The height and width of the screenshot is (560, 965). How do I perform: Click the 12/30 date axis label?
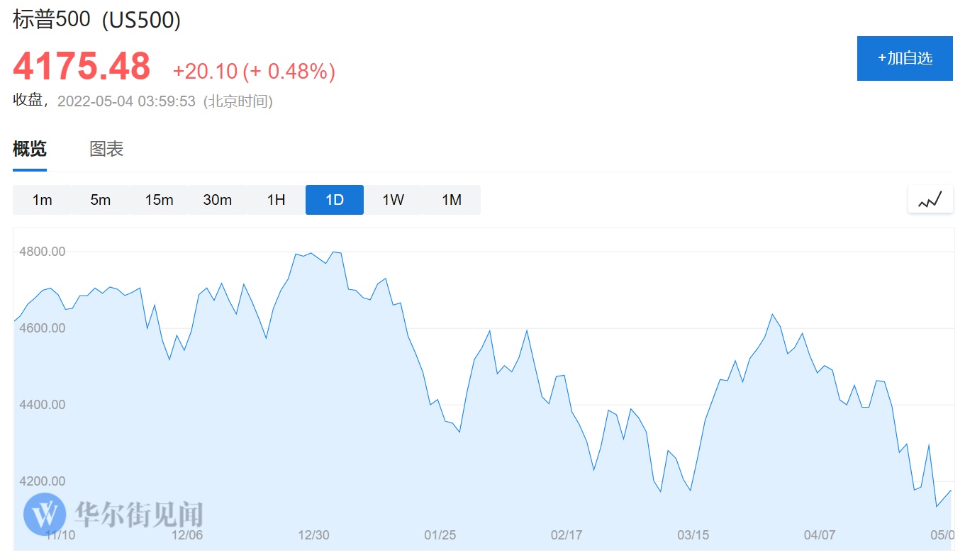click(313, 535)
